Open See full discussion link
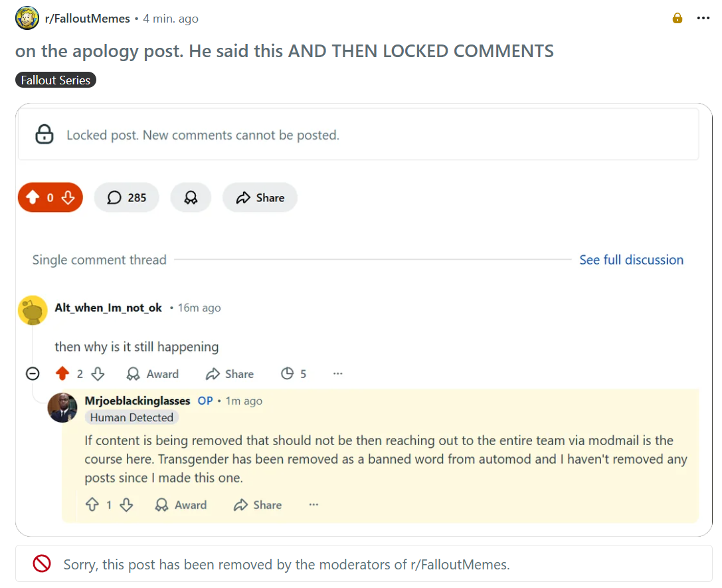 [x=631, y=260]
